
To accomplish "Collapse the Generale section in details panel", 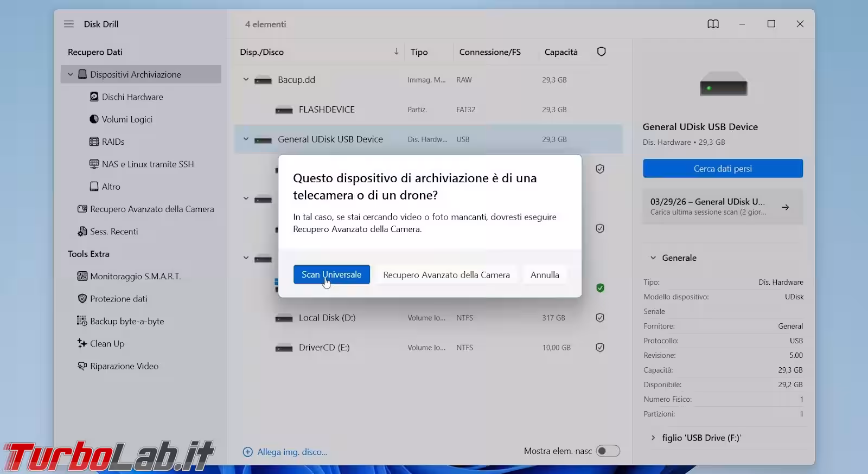I will pyautogui.click(x=653, y=258).
